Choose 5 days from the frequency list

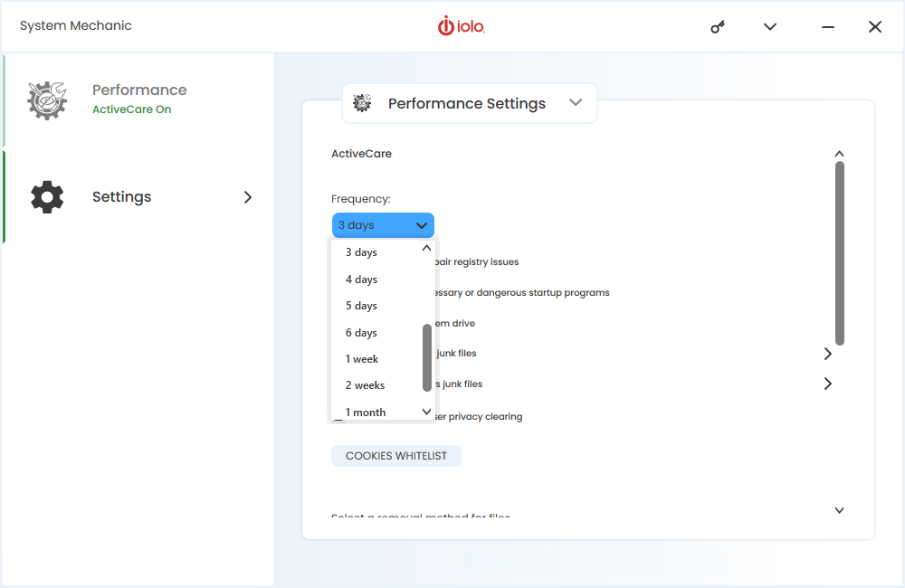(376, 306)
